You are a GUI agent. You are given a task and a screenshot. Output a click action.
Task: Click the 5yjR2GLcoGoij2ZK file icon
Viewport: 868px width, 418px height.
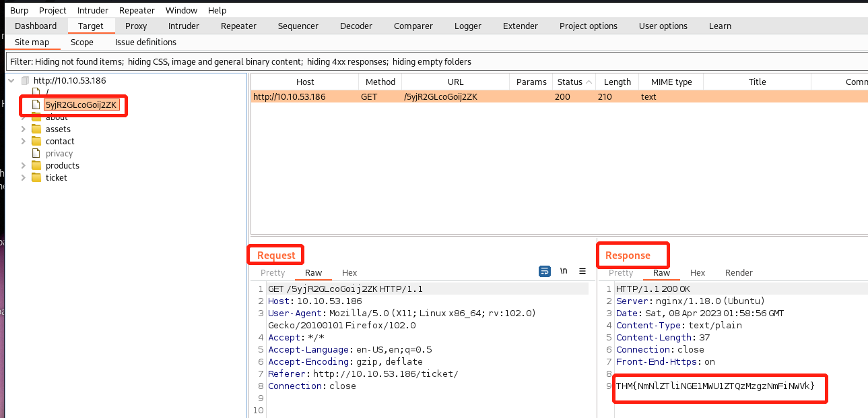36,105
